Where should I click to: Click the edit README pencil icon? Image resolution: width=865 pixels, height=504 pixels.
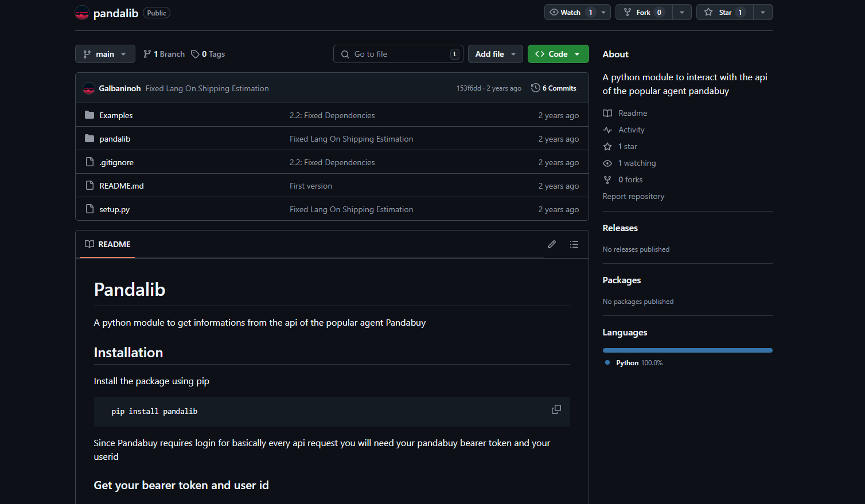[551, 244]
